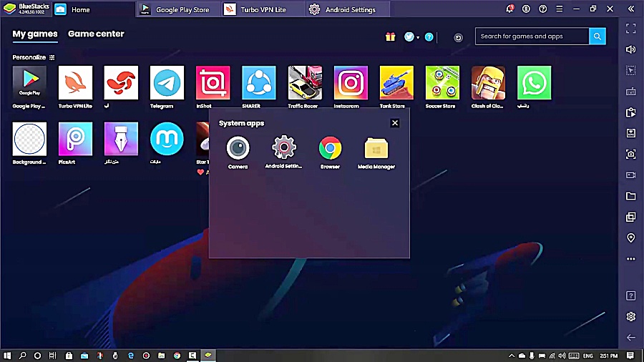Image resolution: width=644 pixels, height=362 pixels.
Task: Open Soccer Stars game
Action: 442,82
